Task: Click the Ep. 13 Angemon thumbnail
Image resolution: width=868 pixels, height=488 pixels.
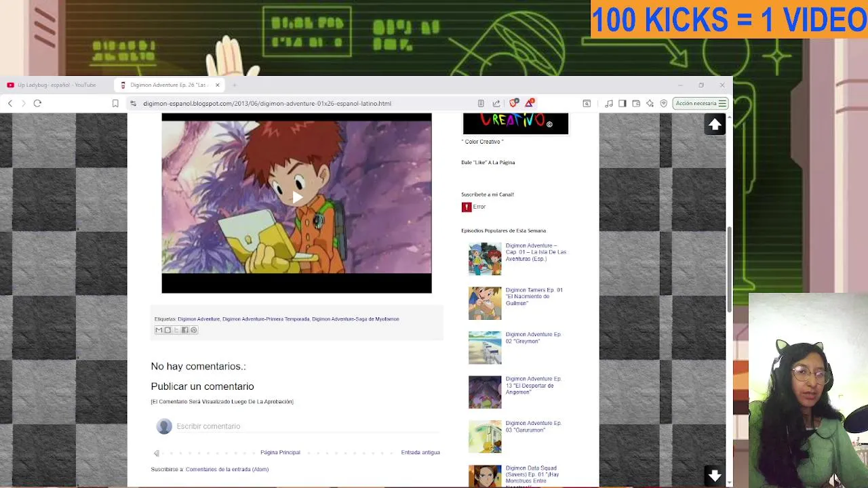Action: pyautogui.click(x=485, y=392)
